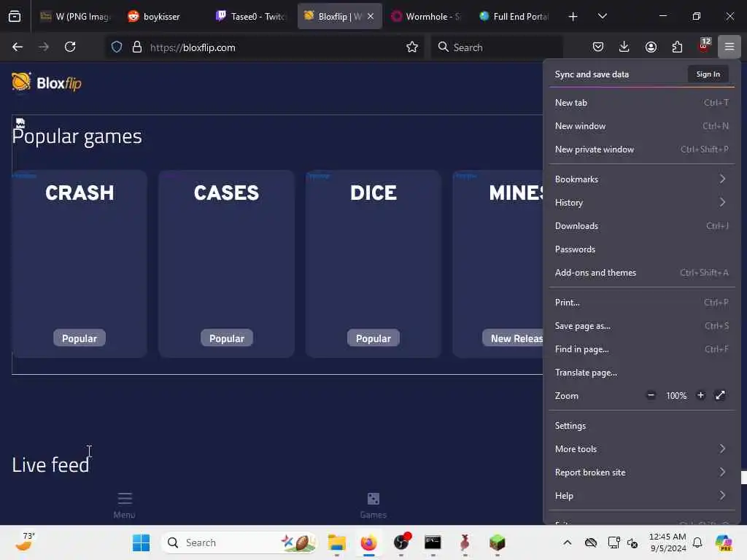Reload the Bloxflip page
The height and width of the screenshot is (560, 747).
[x=70, y=47]
